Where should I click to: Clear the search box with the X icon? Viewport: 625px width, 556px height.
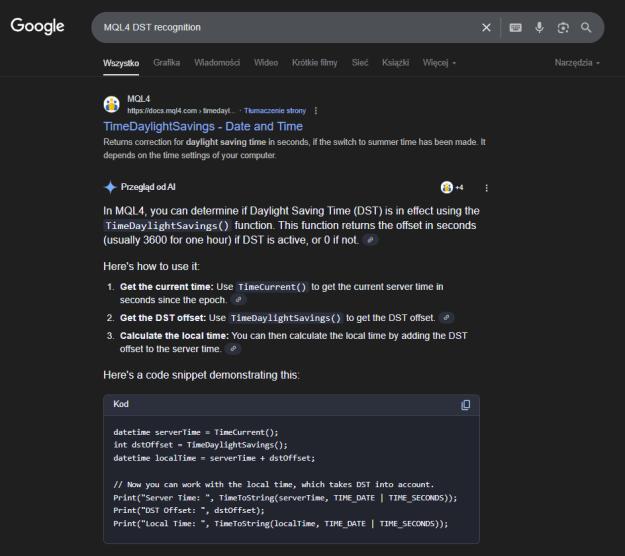486,28
